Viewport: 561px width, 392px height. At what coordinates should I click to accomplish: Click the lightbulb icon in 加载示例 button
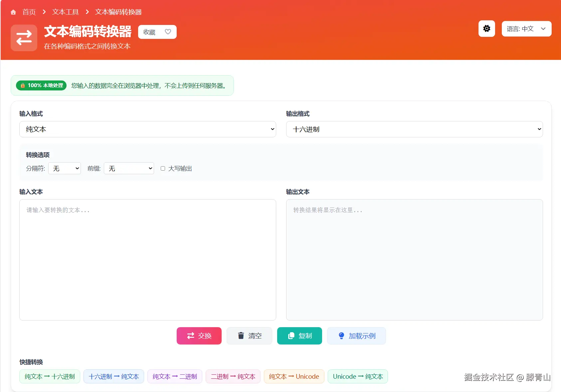click(x=341, y=336)
